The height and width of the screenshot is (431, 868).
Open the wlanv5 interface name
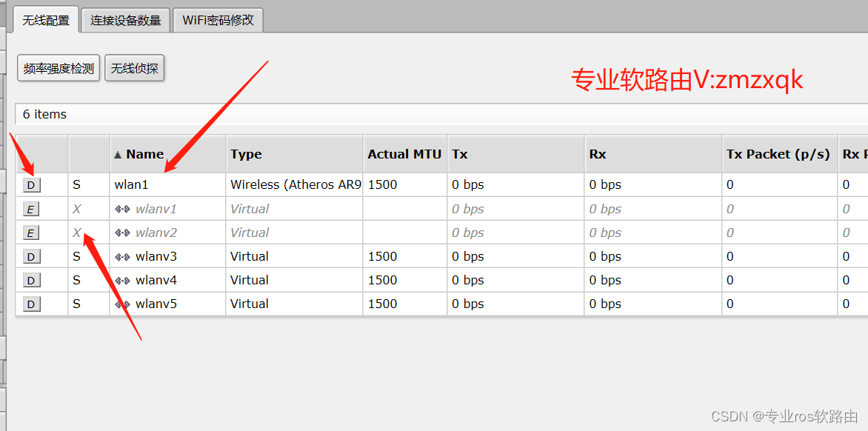tap(156, 304)
